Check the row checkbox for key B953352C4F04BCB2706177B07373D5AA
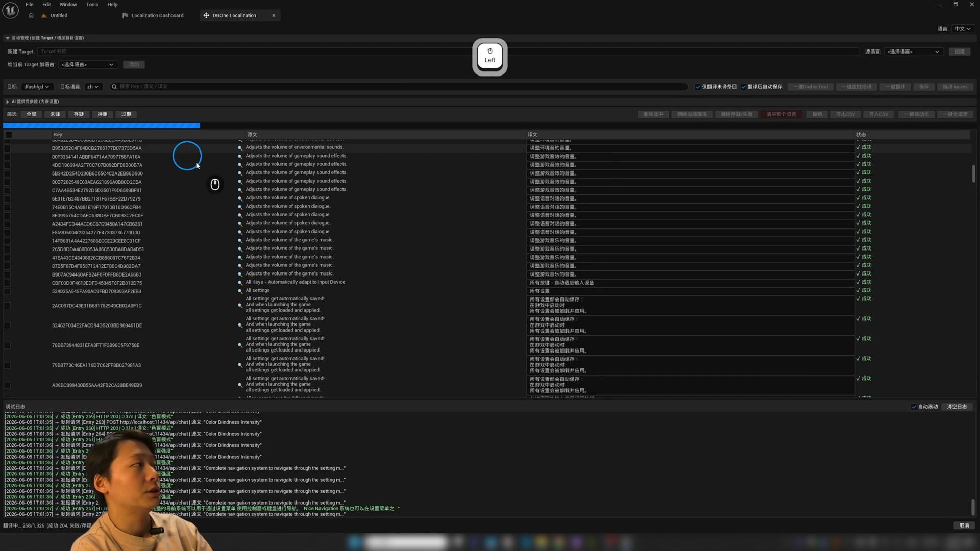 (x=7, y=148)
